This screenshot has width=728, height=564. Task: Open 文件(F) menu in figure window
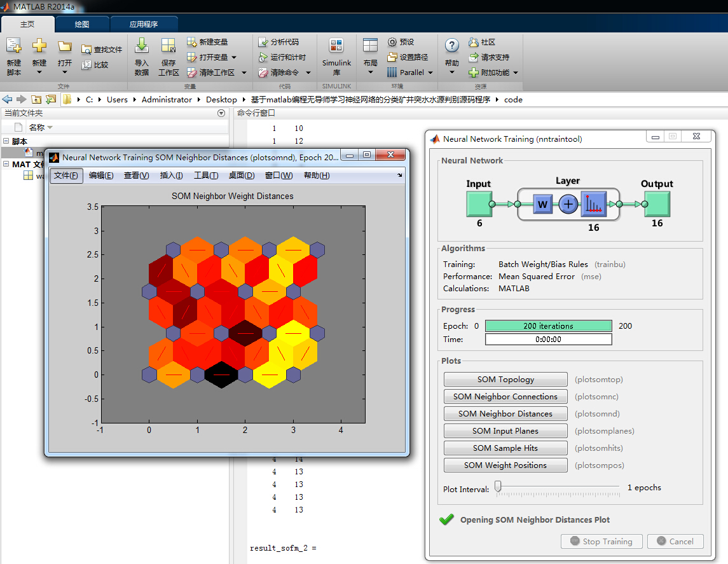66,175
